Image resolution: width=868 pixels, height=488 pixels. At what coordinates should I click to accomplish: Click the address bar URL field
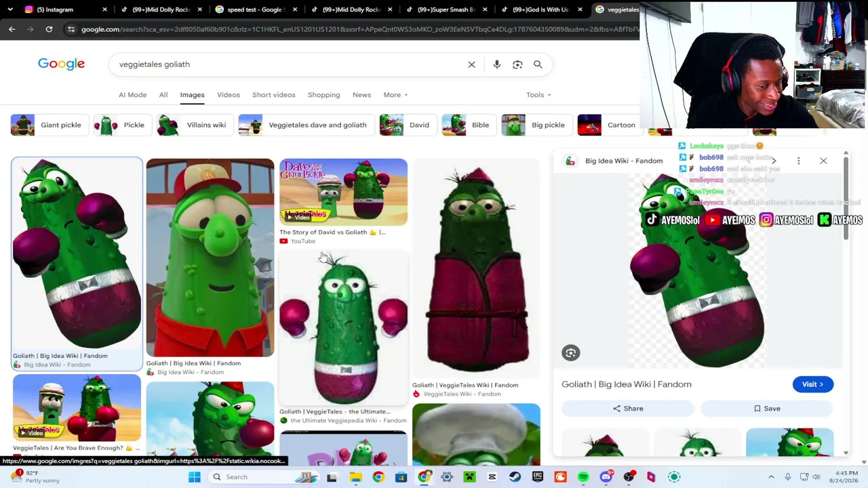359,29
